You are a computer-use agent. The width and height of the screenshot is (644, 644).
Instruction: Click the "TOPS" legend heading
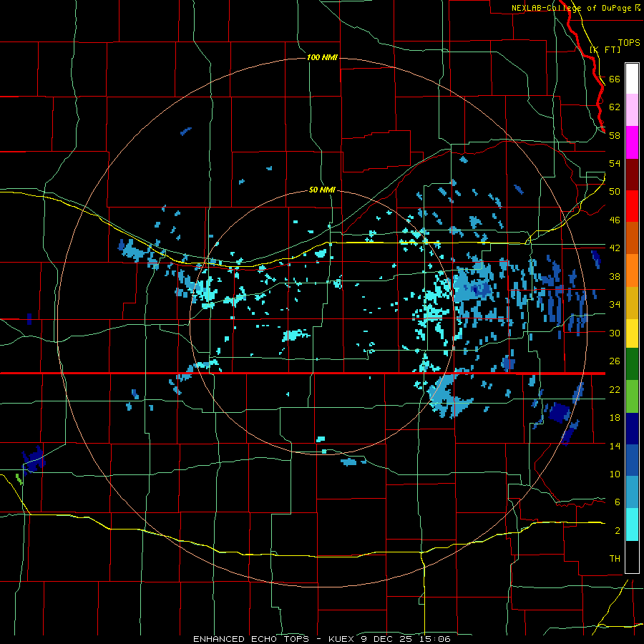point(629,42)
